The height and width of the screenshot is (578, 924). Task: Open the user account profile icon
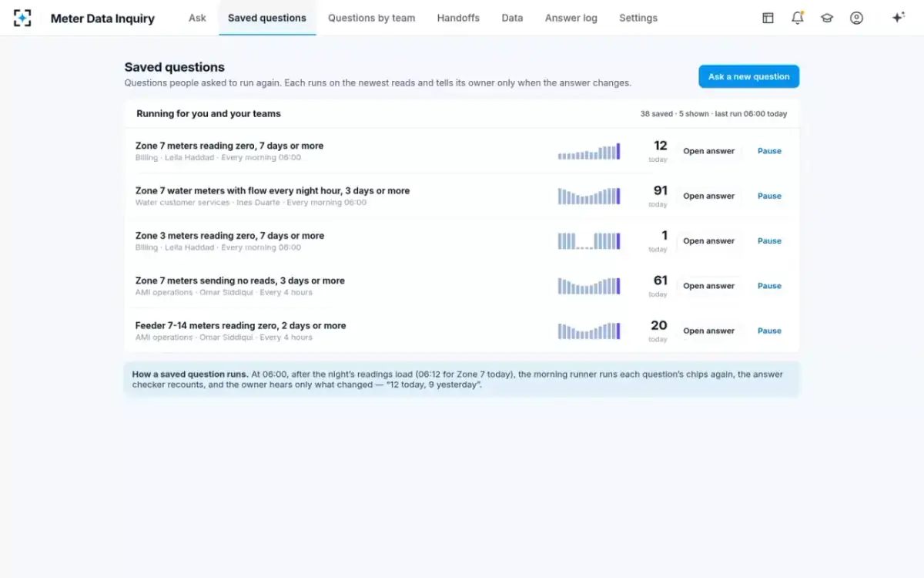click(x=856, y=18)
